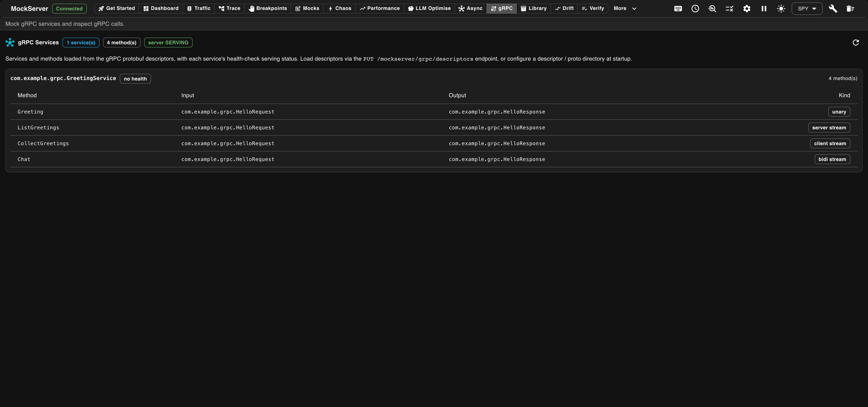Open the settings gear
The image size is (868, 407).
pos(747,8)
